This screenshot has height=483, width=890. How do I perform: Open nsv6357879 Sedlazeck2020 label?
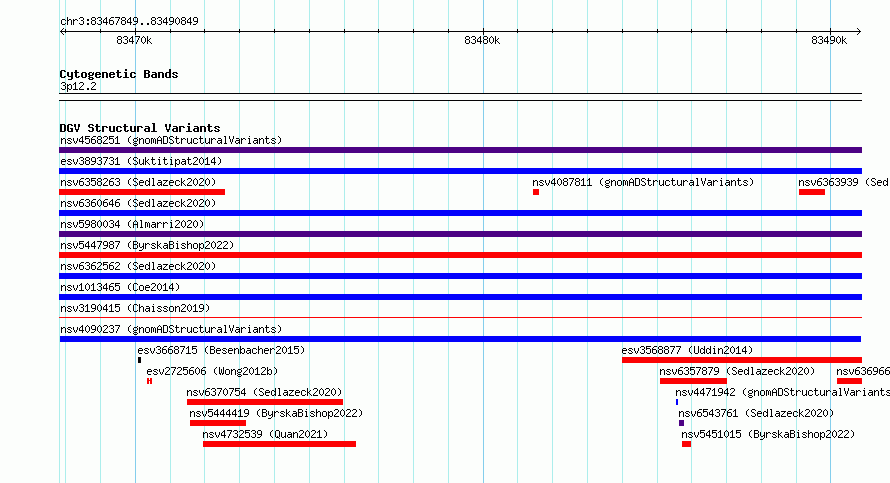coord(737,371)
